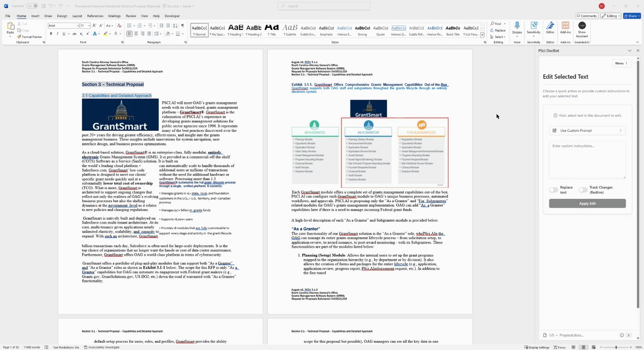Show paragraph marks with pilcrow icon

tap(182, 25)
